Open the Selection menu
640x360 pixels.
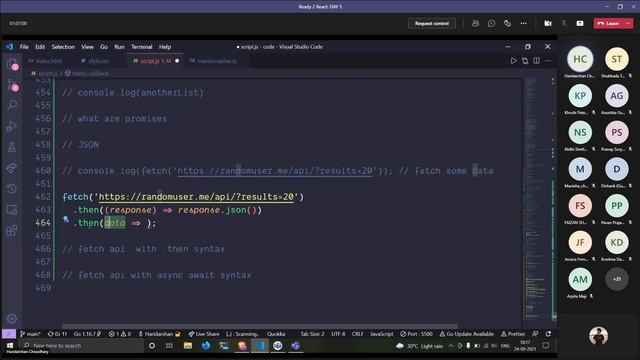63,47
